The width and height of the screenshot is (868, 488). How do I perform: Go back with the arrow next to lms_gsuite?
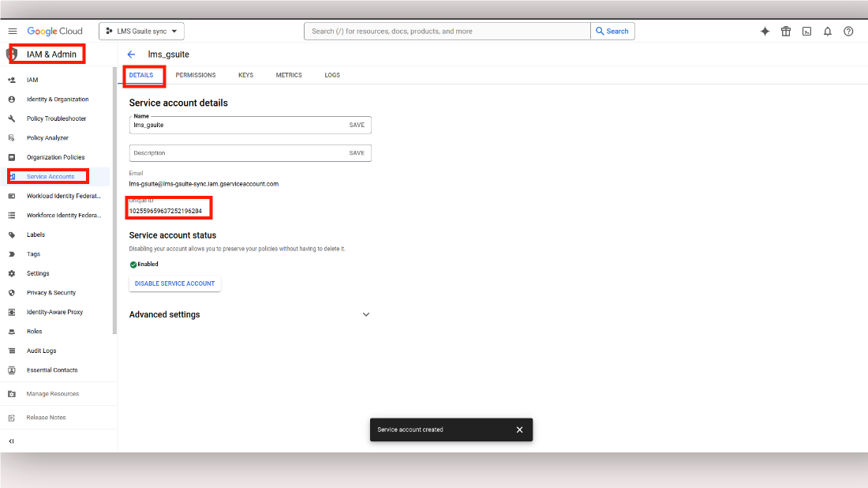(131, 54)
